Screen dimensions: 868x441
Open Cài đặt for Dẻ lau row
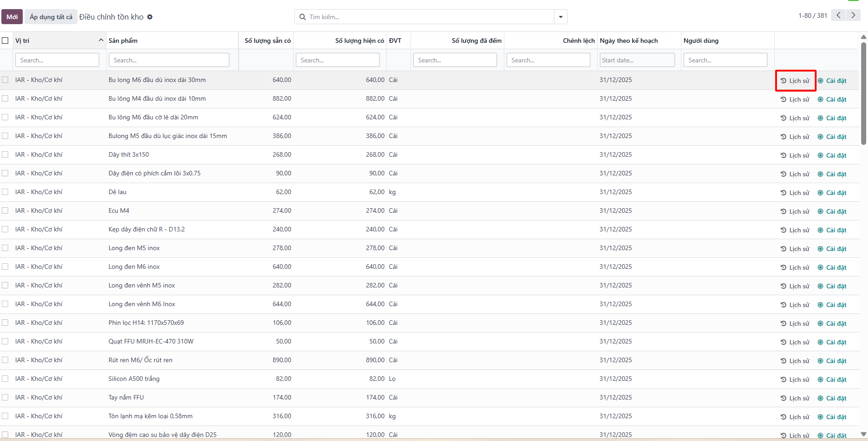(x=832, y=193)
